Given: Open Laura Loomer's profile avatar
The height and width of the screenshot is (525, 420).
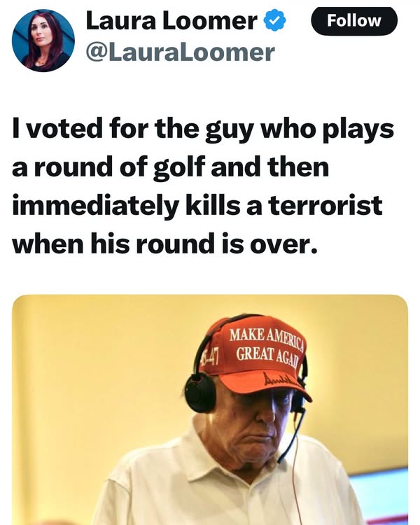Looking at the screenshot, I should [x=43, y=40].
